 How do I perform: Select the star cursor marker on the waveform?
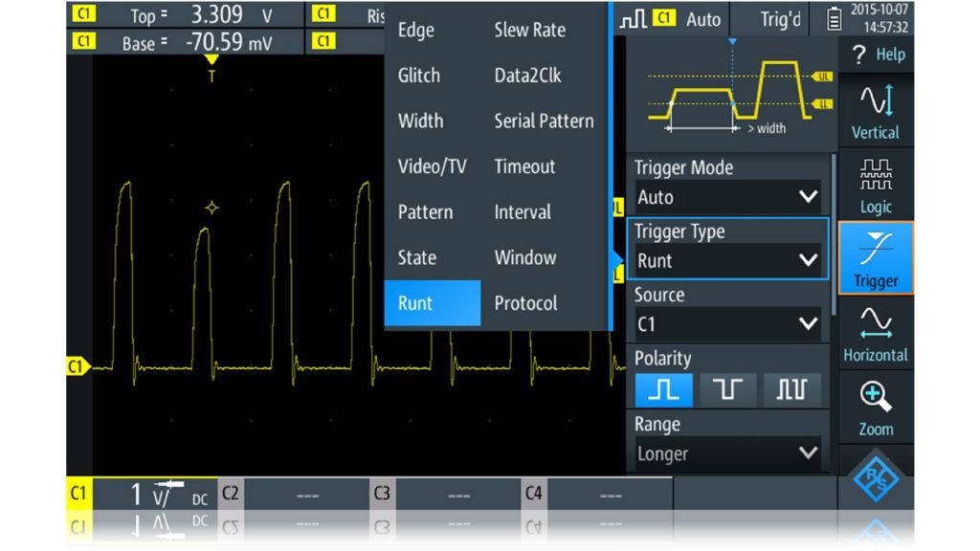point(212,208)
